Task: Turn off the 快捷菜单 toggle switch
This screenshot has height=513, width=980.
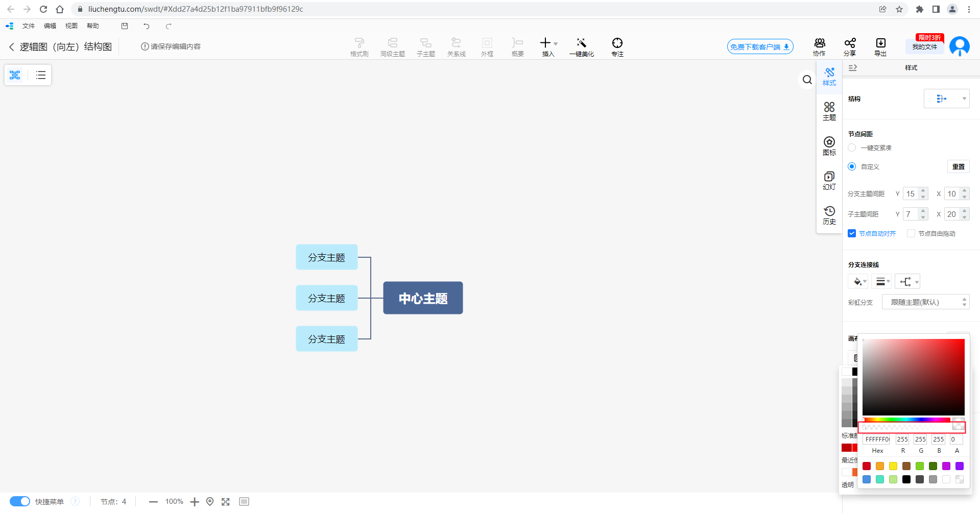Action: tap(20, 501)
